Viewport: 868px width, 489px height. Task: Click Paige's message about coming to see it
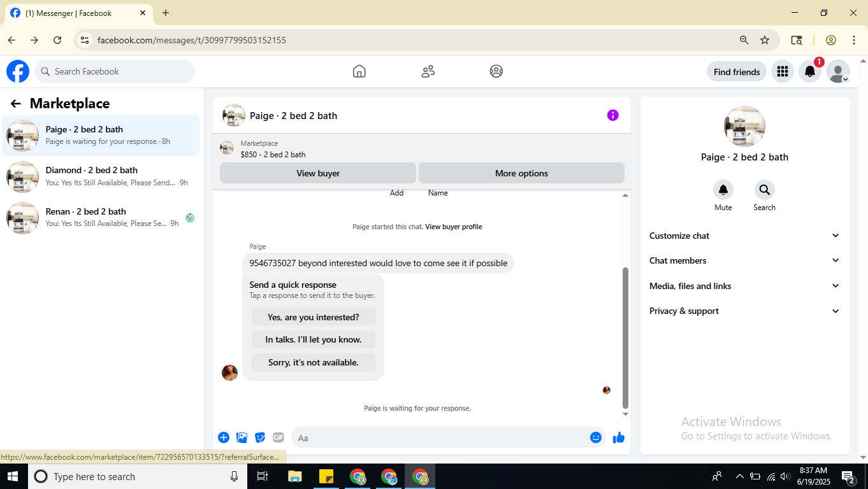click(378, 263)
